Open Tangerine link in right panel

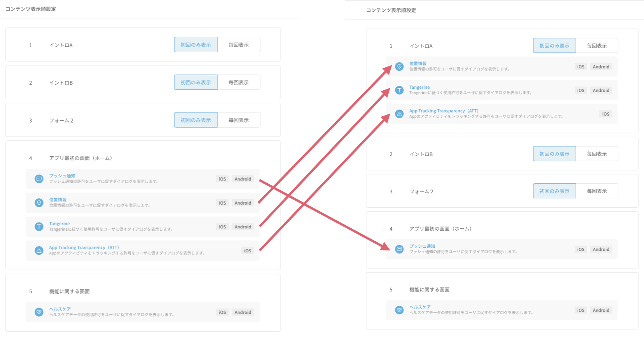click(419, 87)
